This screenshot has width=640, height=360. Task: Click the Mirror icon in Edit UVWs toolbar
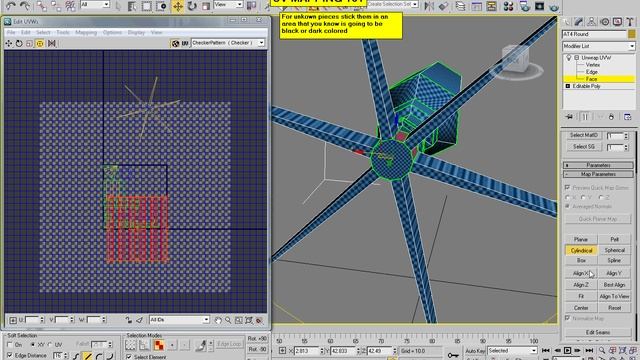52,43
